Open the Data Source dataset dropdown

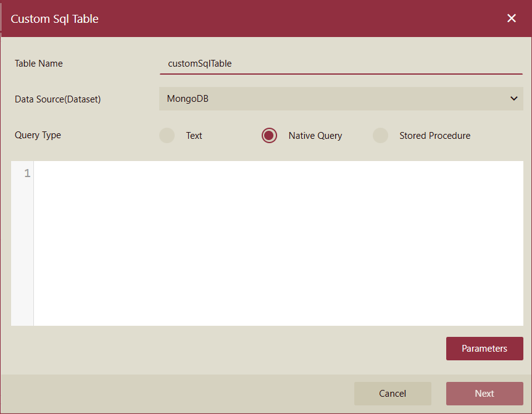tap(341, 99)
